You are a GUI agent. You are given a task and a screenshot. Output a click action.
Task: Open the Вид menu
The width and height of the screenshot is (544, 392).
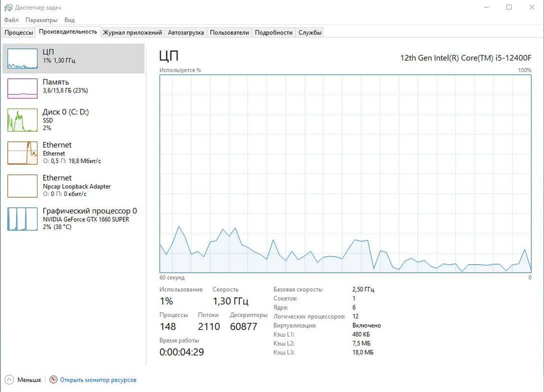69,20
